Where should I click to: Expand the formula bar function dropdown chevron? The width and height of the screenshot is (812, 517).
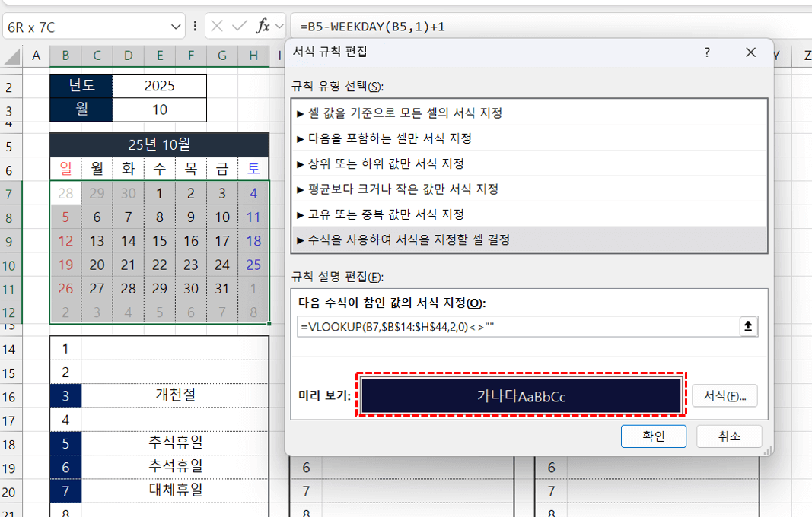coord(279,27)
